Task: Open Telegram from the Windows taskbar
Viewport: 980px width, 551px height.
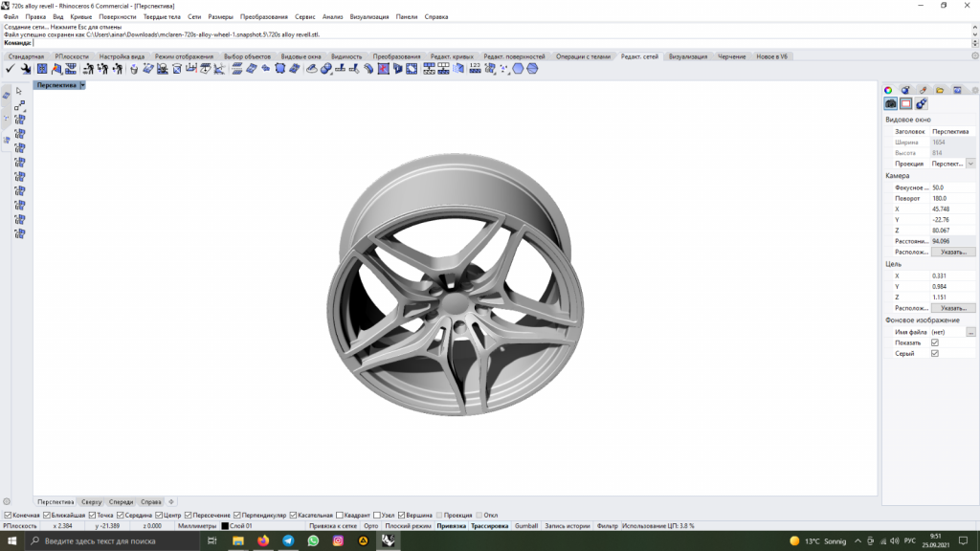Action: [x=288, y=540]
